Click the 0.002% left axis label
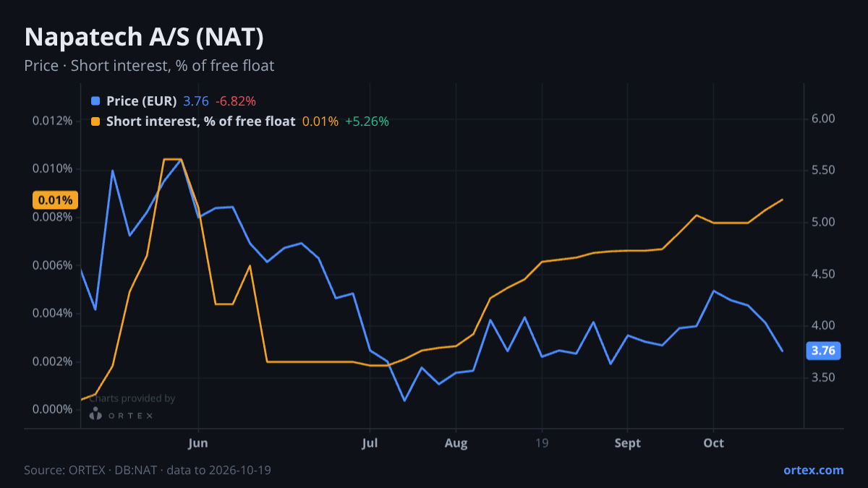This screenshot has height=488, width=868. tap(52, 361)
